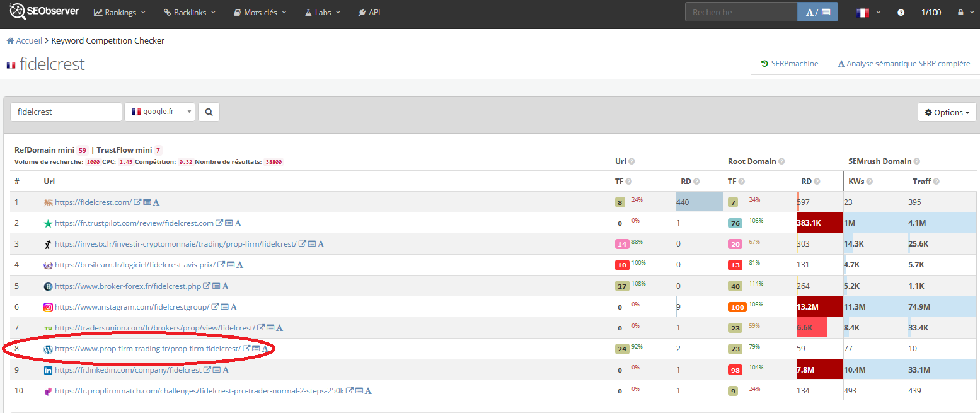Open the google.fr search engine selector
980x413 pixels.
(160, 112)
